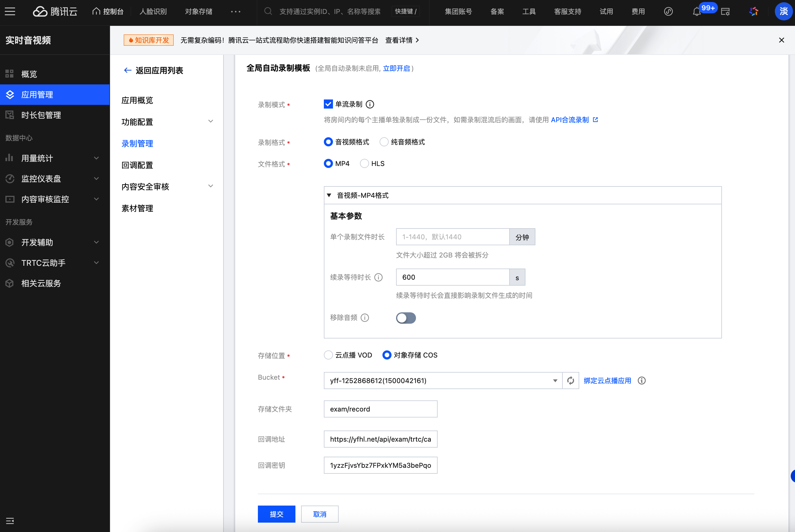Open the hamburger menu at top left
This screenshot has height=532, width=795.
10,12
